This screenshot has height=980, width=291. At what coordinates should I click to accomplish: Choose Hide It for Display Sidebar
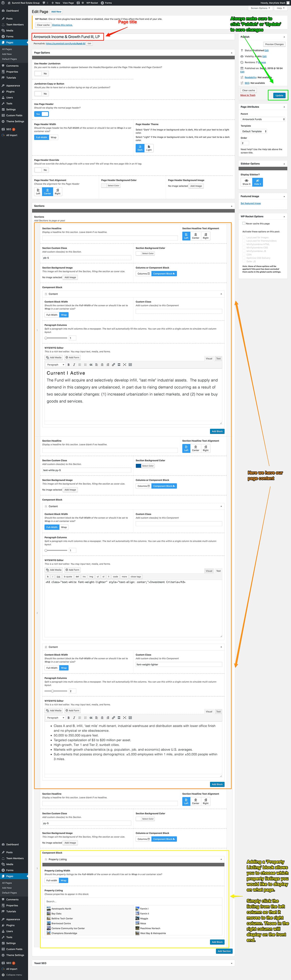pyautogui.click(x=258, y=182)
